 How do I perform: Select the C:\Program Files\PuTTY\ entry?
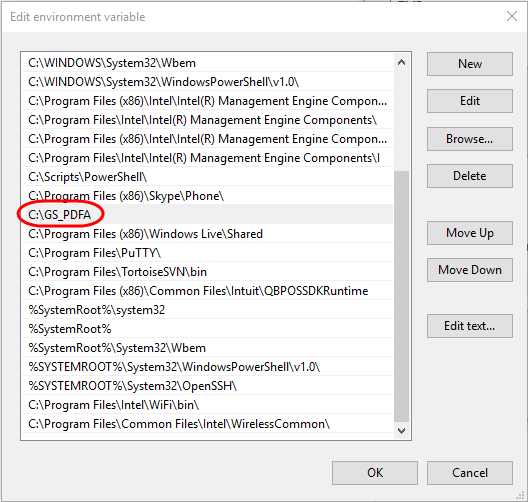207,253
